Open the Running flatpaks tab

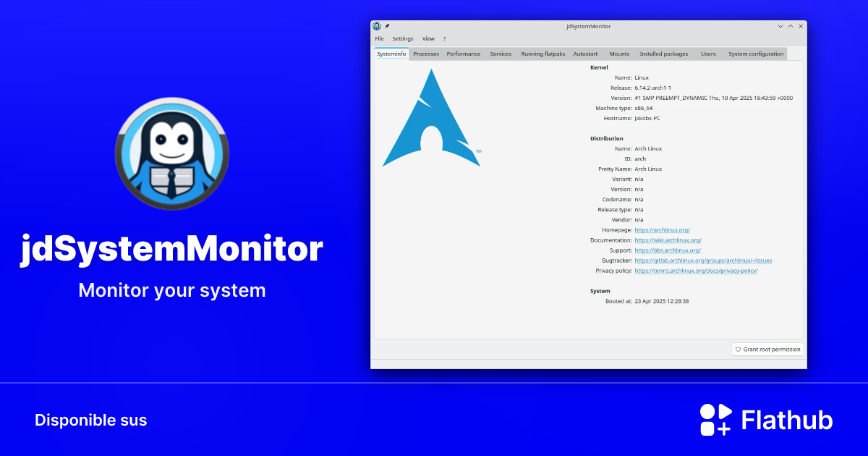coord(542,53)
